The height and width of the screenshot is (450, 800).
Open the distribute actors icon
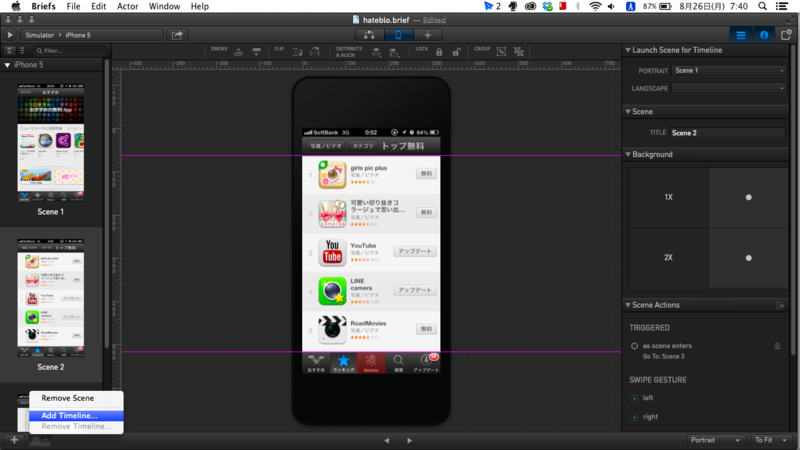(x=377, y=52)
